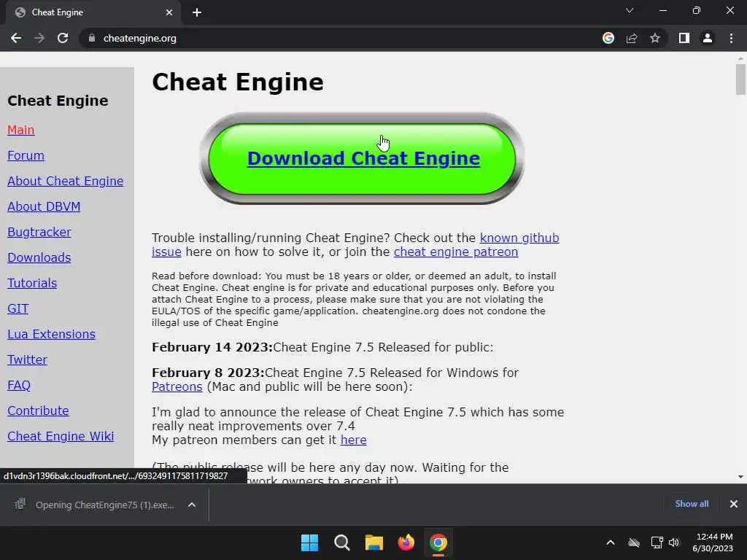Open the volume speaker tray icon
The width and height of the screenshot is (747, 560).
[674, 542]
